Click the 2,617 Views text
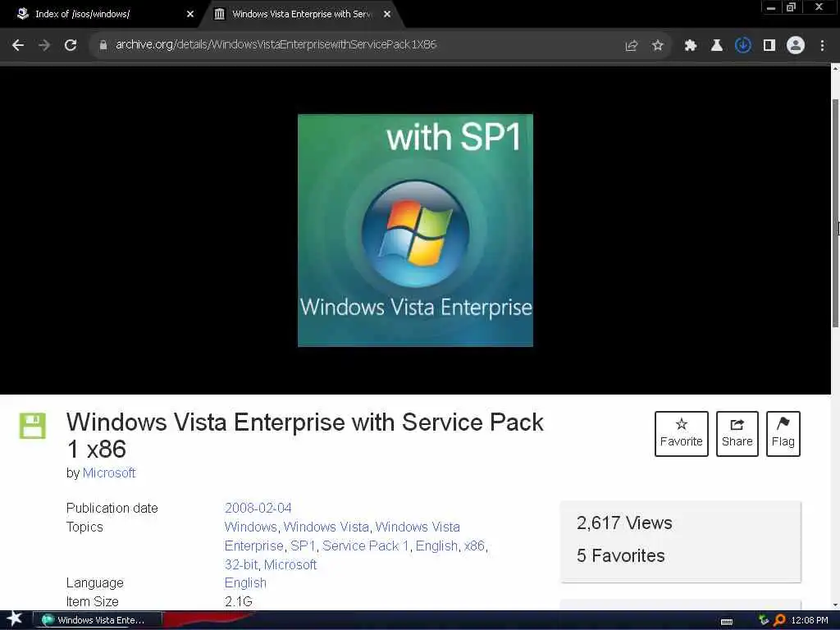The image size is (840, 630). 624,523
